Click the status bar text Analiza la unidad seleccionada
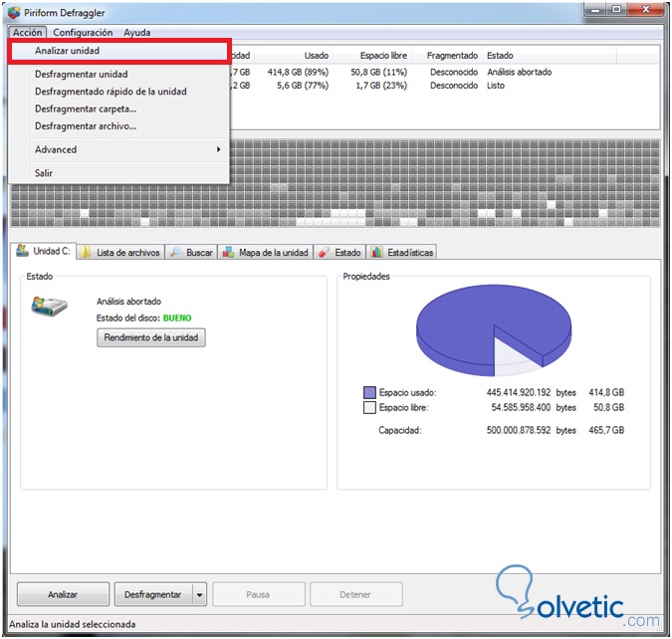 73,624
